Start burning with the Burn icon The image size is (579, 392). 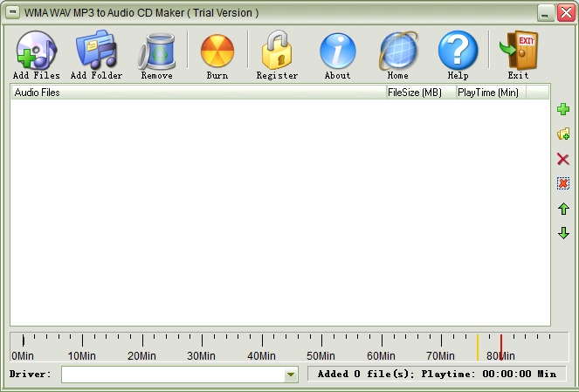pos(217,52)
